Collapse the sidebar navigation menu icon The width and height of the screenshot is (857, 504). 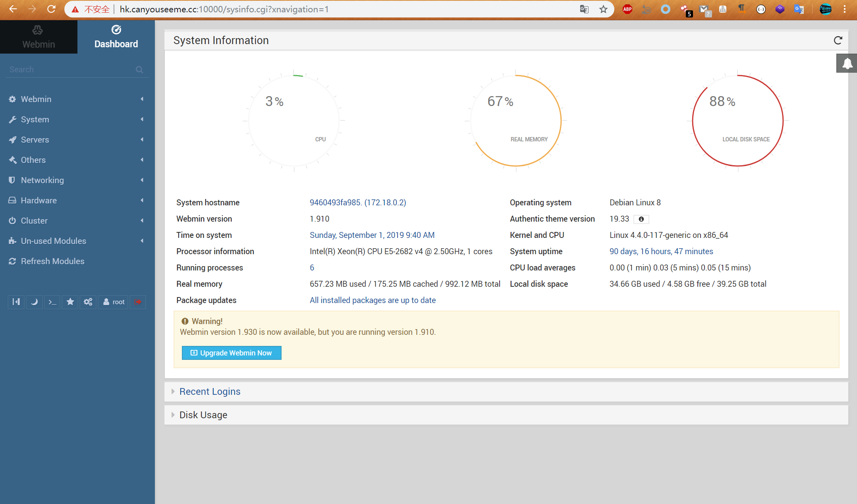tap(16, 302)
